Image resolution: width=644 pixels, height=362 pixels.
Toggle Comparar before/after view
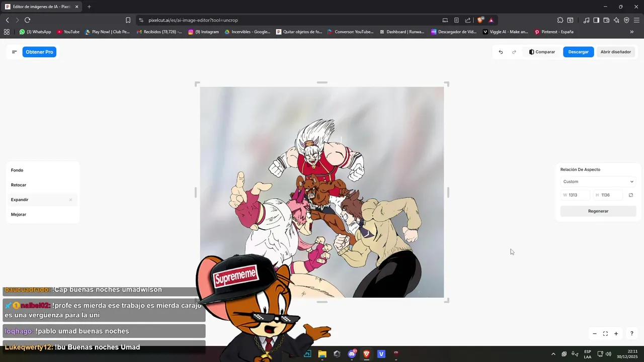pos(542,52)
